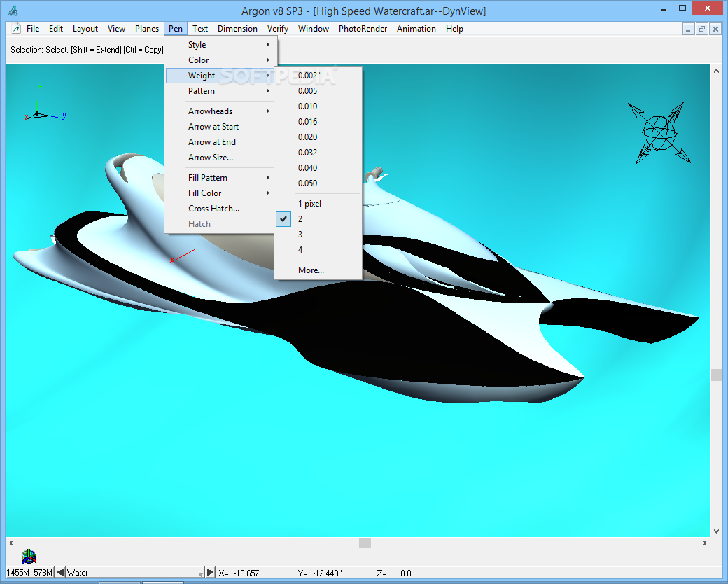The width and height of the screenshot is (728, 584).
Task: Expand the Pattern submenu
Action: (221, 90)
